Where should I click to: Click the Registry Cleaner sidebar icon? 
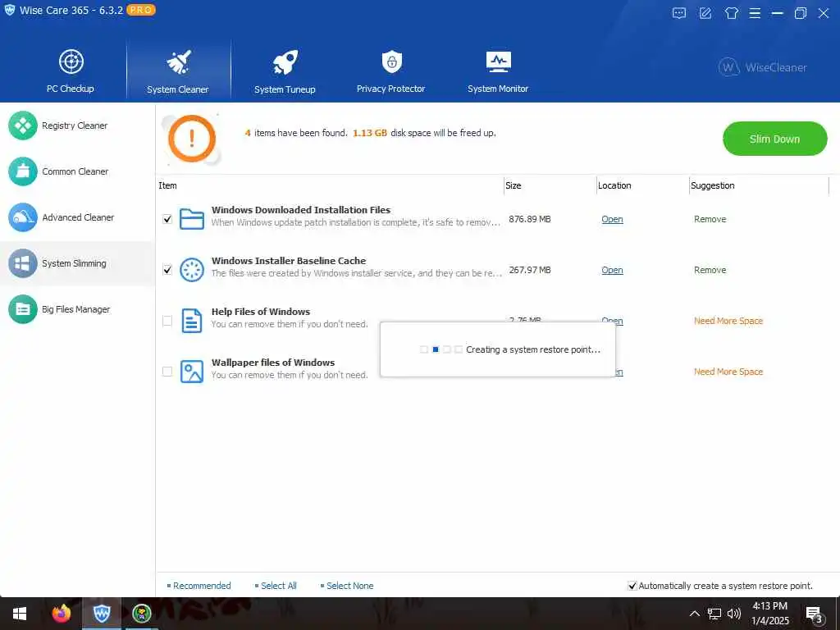[22, 126]
